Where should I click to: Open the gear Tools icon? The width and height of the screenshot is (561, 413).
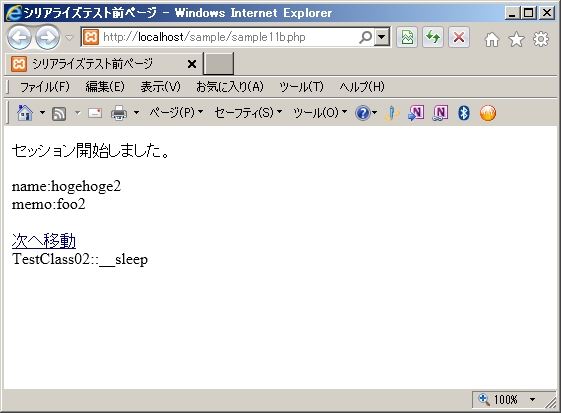click(x=541, y=39)
